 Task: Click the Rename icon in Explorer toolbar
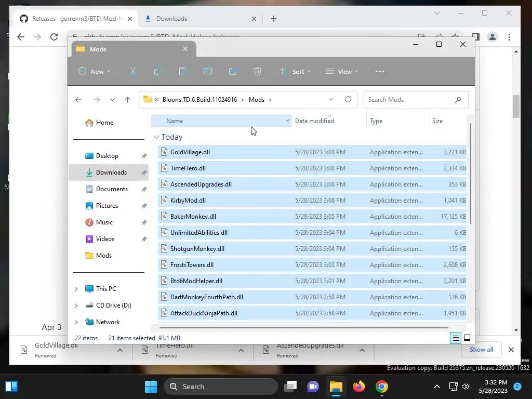[x=208, y=71]
